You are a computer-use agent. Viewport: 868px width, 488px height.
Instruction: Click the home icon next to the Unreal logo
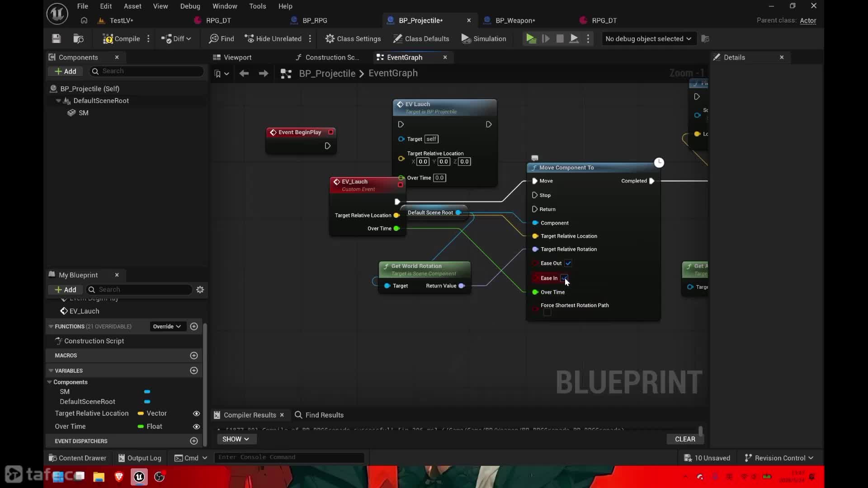[x=84, y=20]
